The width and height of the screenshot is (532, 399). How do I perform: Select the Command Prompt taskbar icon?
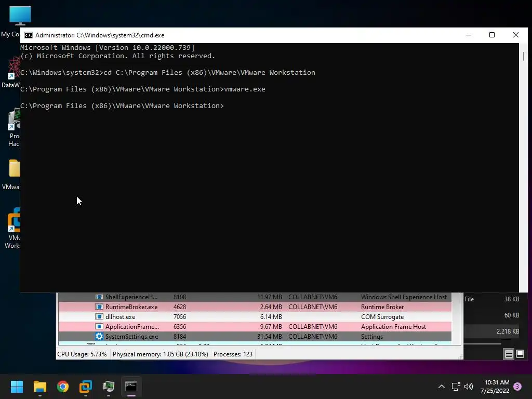131,387
